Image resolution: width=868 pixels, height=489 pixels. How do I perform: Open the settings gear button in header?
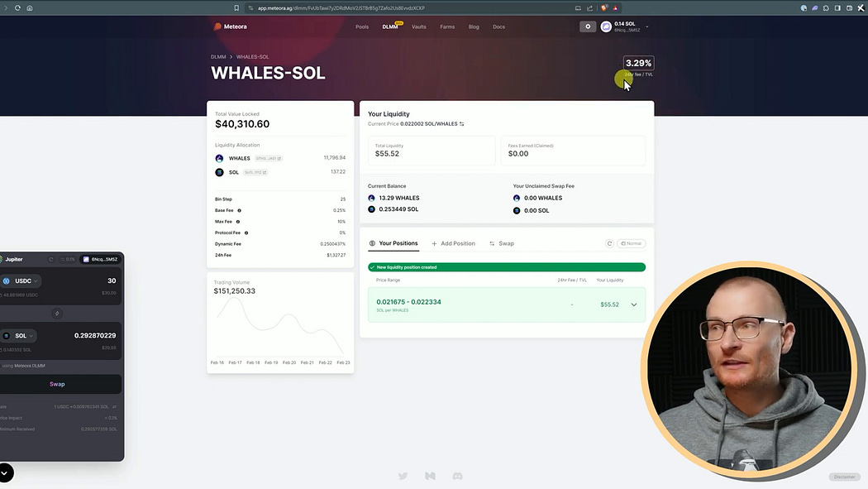click(588, 26)
